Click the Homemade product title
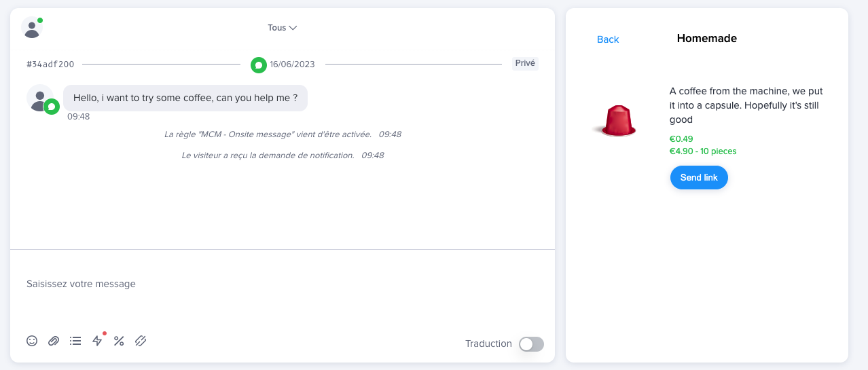The image size is (868, 370). point(706,39)
